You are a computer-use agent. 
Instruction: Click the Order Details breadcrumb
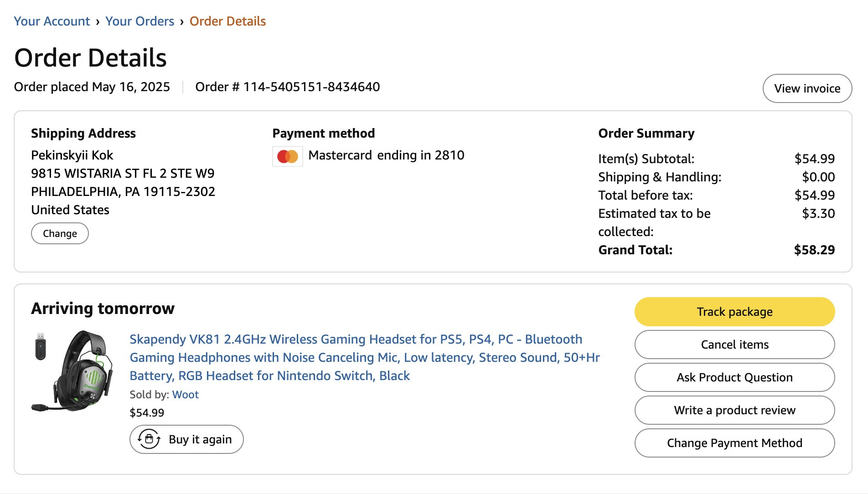[227, 21]
